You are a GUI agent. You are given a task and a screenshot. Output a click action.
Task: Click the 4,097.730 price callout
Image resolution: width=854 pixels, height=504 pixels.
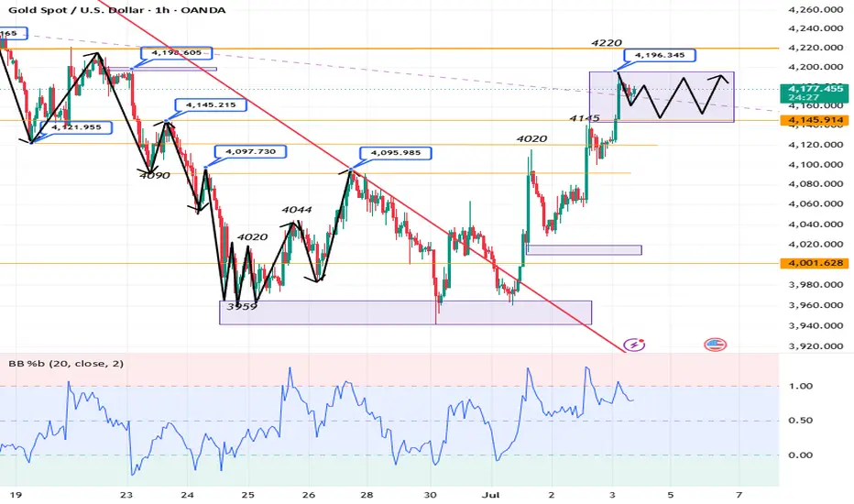(250, 152)
